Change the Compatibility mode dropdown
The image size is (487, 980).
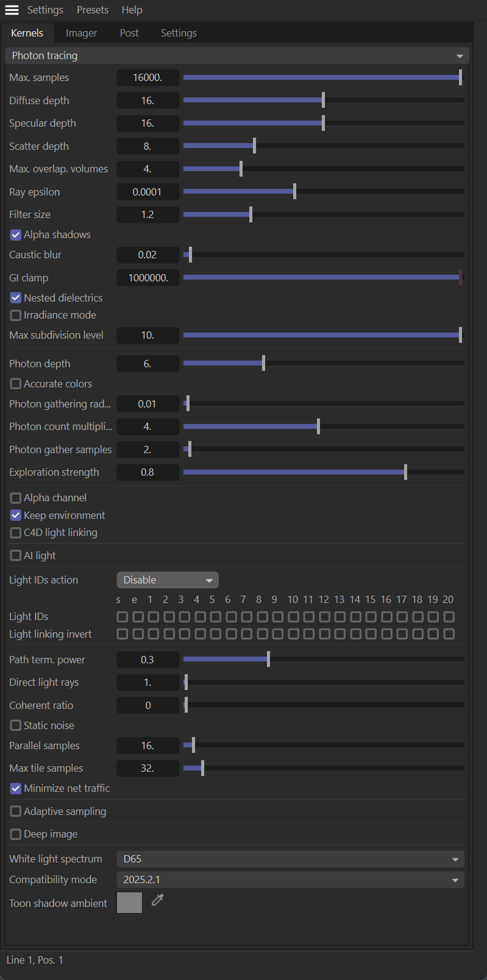coord(290,880)
